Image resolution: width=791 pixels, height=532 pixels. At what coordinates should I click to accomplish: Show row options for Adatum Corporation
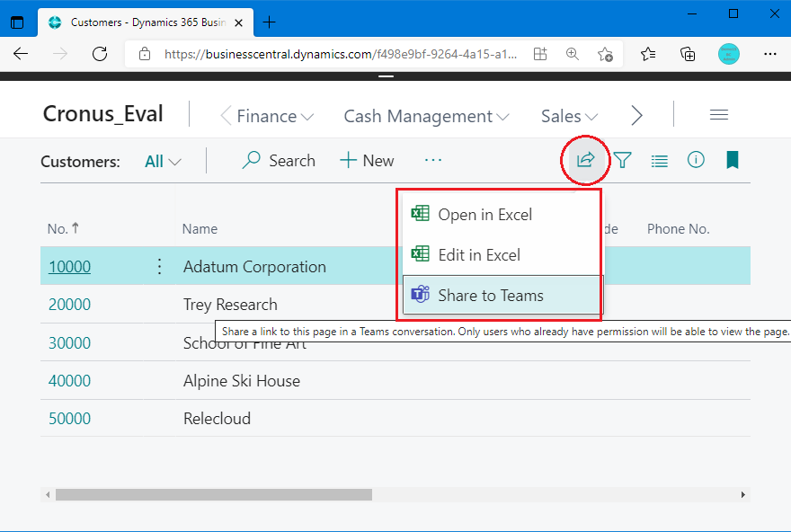tap(159, 266)
